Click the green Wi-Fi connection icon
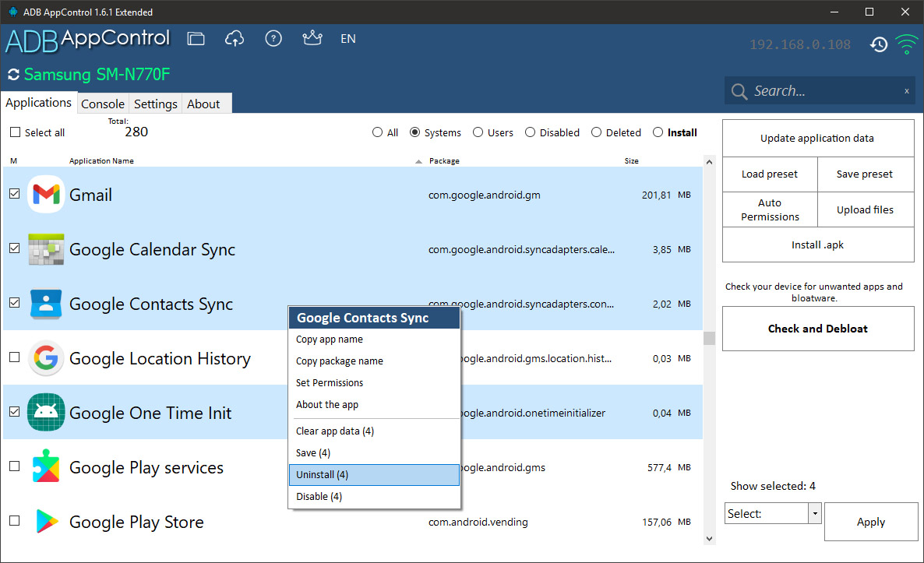 [906, 44]
